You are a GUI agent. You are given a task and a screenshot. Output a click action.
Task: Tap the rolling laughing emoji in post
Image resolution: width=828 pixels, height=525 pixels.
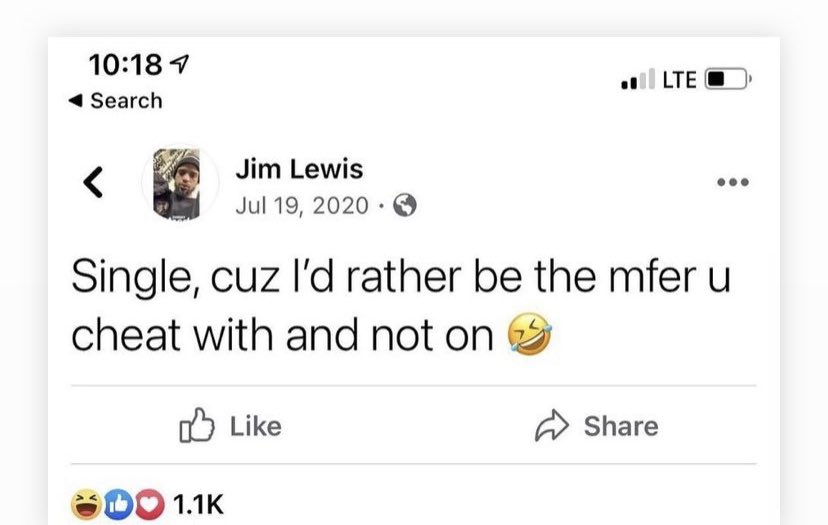coord(530,334)
